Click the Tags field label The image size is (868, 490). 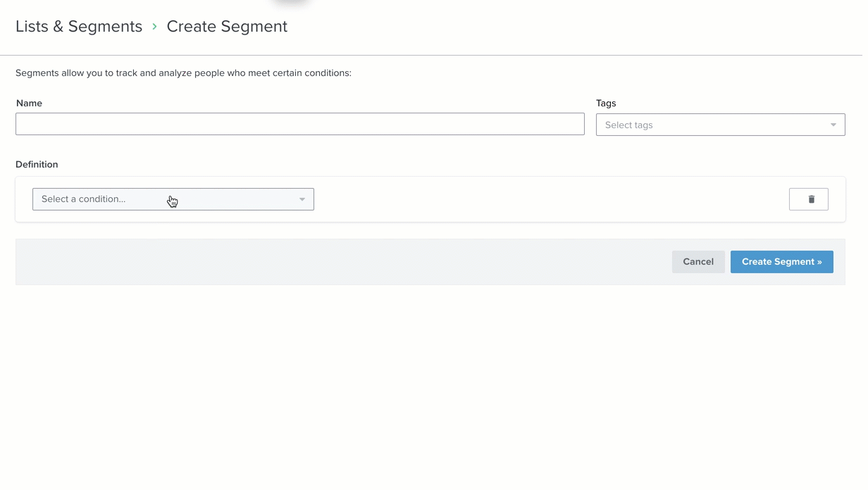pyautogui.click(x=606, y=103)
